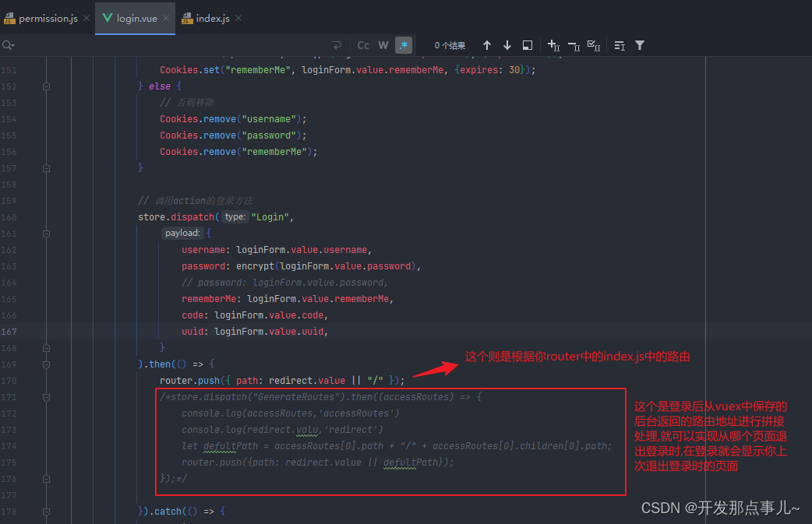Collapse the then callback at line 169
Viewport: 812px width, 524px height.
[x=46, y=364]
